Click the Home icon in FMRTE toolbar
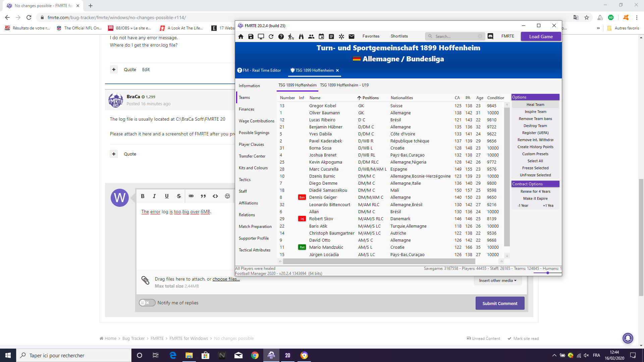Image resolution: width=644 pixels, height=362 pixels. coord(241,37)
